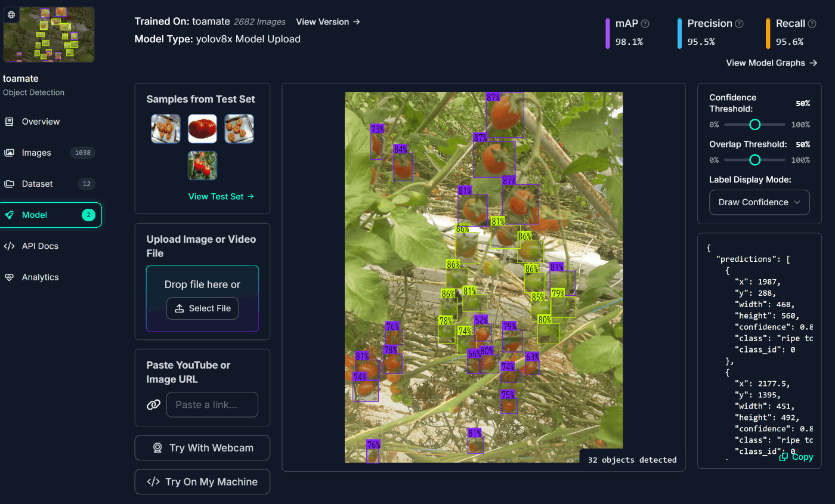
Task: Click the 1038 images count badge
Action: coord(82,153)
